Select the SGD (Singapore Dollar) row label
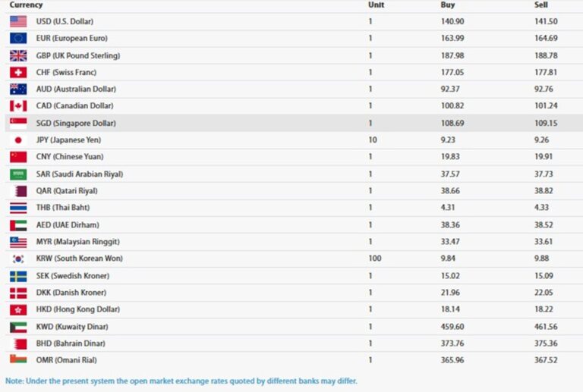Viewport: 583px width, 392px height. click(76, 123)
